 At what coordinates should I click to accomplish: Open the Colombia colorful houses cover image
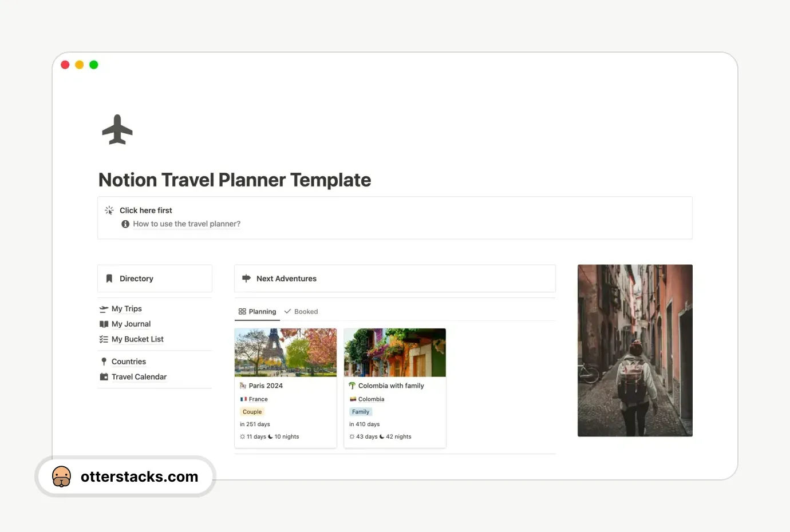tap(395, 352)
